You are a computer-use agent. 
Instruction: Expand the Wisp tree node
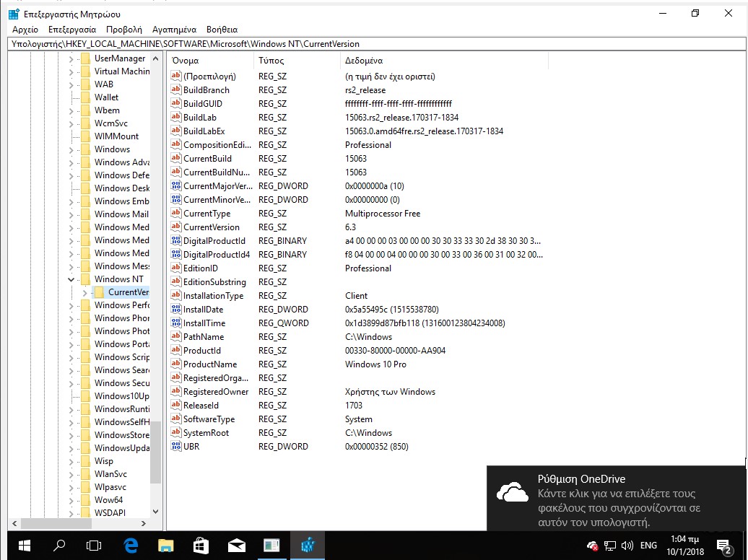click(71, 461)
